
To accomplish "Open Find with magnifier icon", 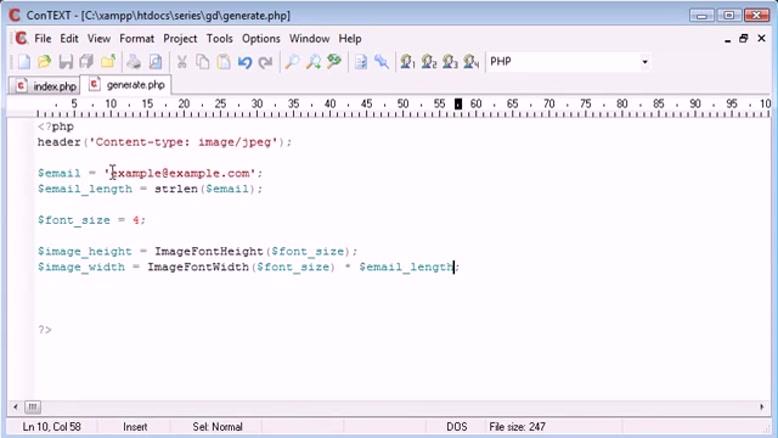I will tap(292, 62).
